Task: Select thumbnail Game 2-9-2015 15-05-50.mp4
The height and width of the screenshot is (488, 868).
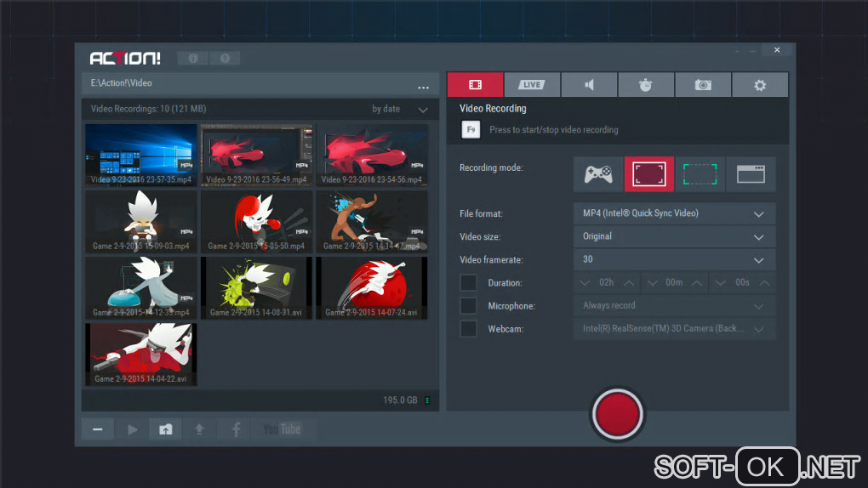Action: [256, 221]
